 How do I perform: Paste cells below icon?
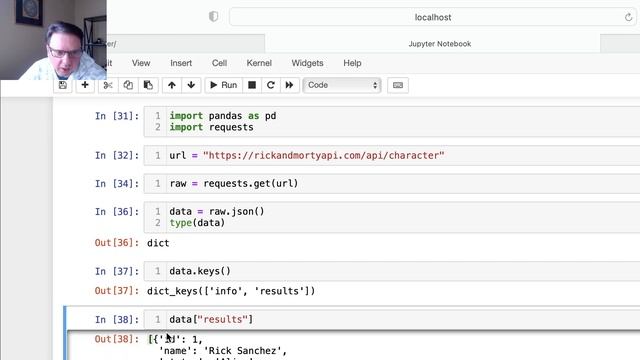(x=148, y=85)
